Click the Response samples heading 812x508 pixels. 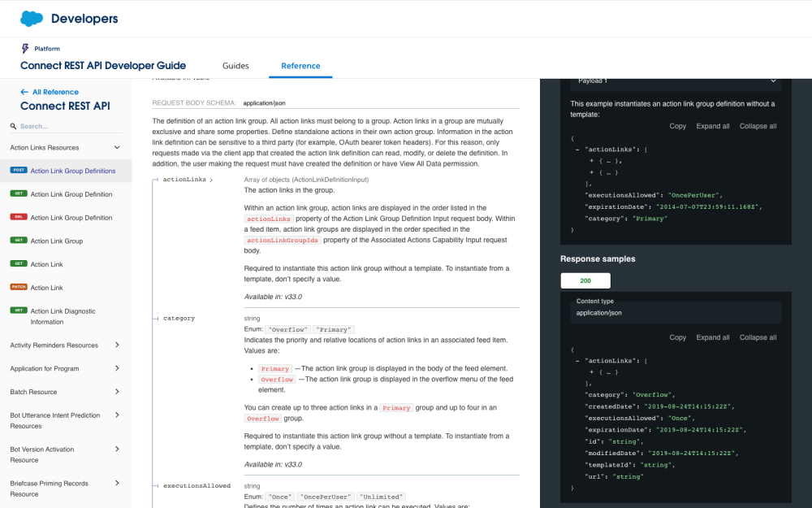click(598, 258)
